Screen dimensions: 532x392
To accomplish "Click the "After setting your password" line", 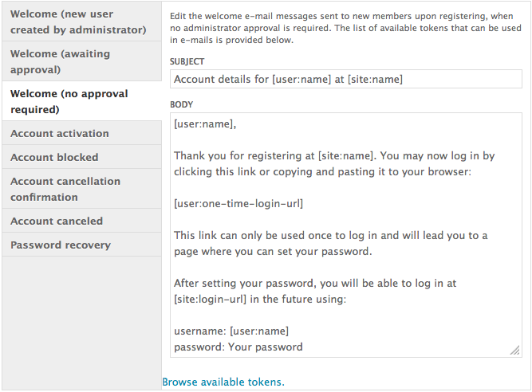I will click(x=315, y=284).
